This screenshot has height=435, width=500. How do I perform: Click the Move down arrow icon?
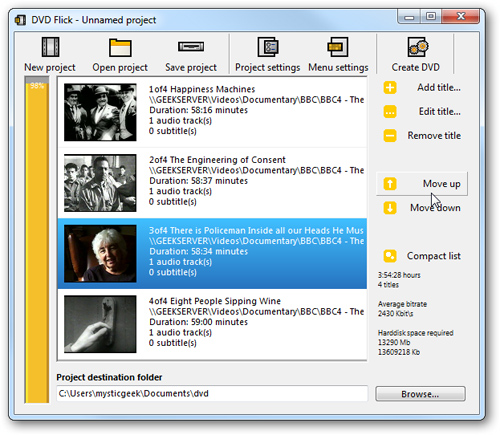pyautogui.click(x=390, y=208)
